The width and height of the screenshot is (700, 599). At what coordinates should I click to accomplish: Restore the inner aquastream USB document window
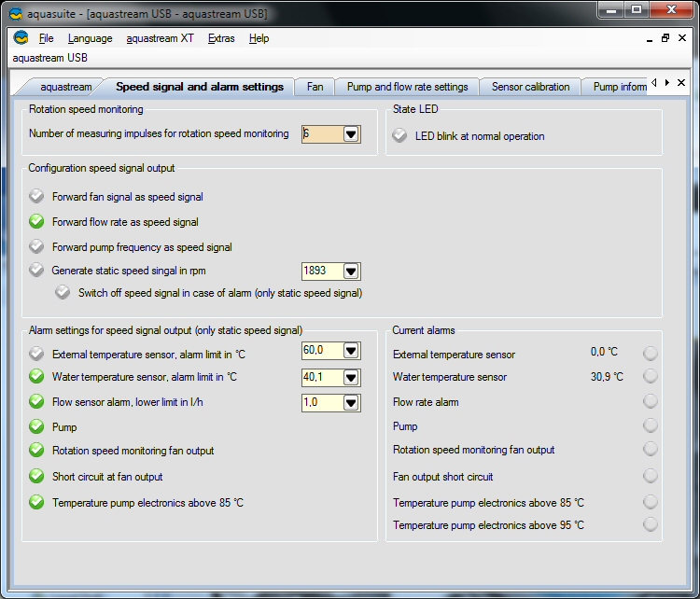(x=665, y=38)
